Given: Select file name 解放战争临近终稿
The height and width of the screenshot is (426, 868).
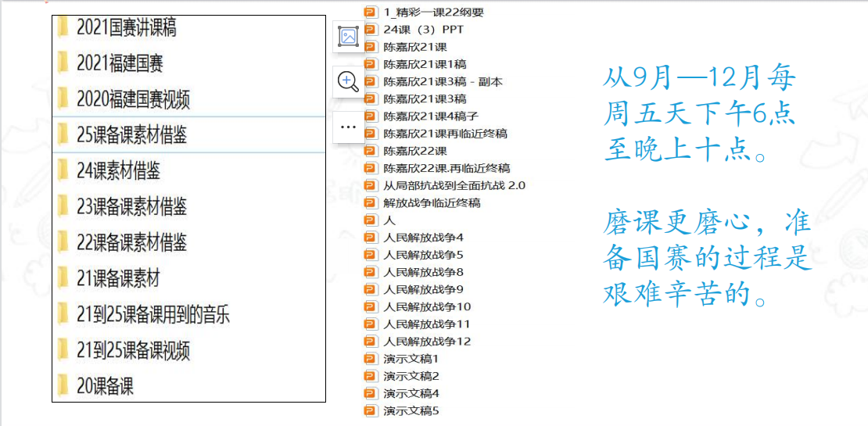Looking at the screenshot, I should click(x=432, y=203).
